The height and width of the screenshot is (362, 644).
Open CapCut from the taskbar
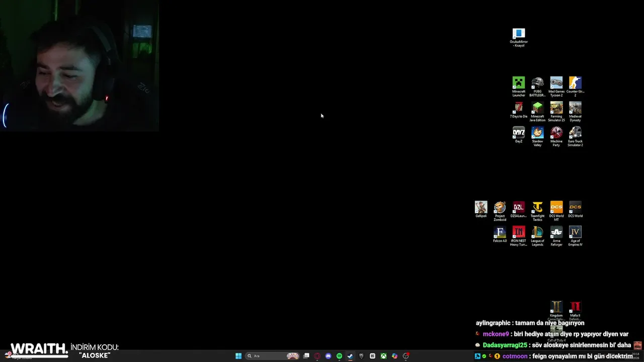tap(372, 356)
